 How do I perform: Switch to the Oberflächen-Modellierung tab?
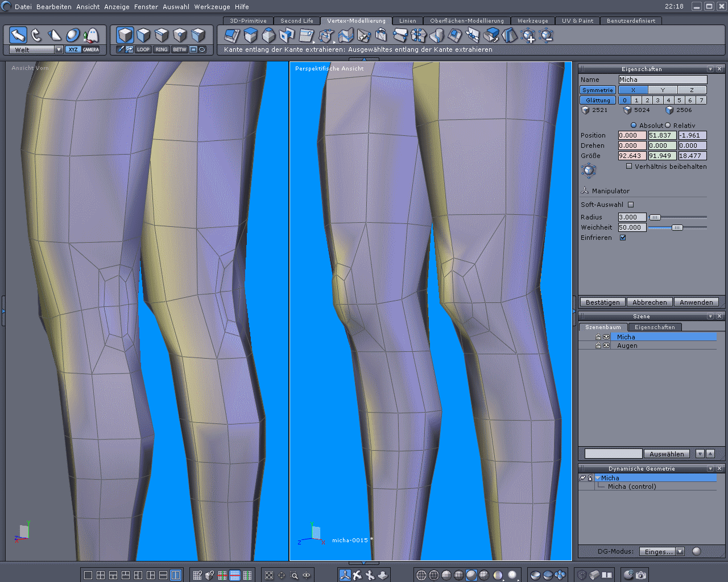point(466,21)
